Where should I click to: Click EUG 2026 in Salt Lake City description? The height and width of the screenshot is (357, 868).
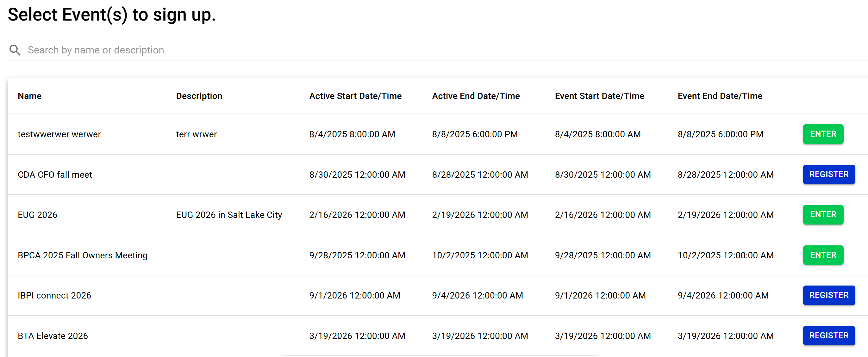click(x=229, y=214)
